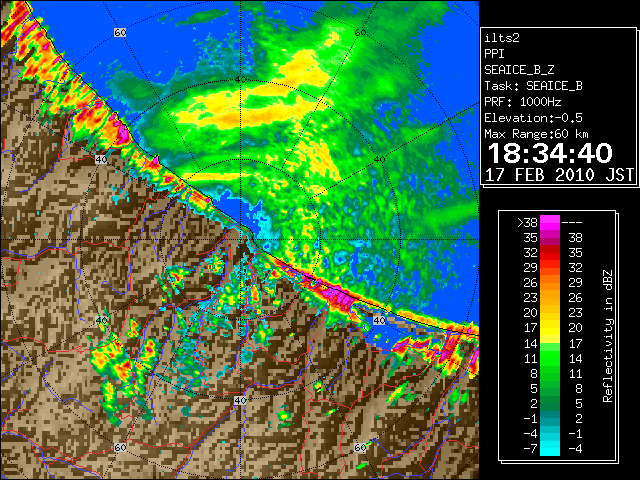Pick the yellow swatch beside legend '17'
This screenshot has width=640, height=480.
coord(550,328)
